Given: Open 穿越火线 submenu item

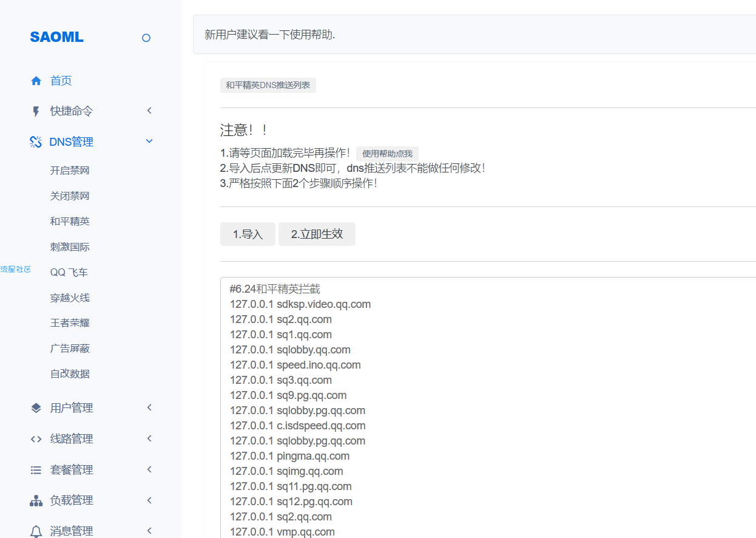Looking at the screenshot, I should (70, 298).
